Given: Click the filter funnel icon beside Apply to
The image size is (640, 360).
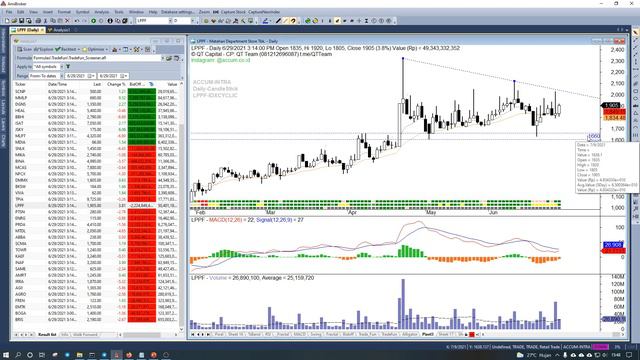Looking at the screenshot, I should 68,67.
